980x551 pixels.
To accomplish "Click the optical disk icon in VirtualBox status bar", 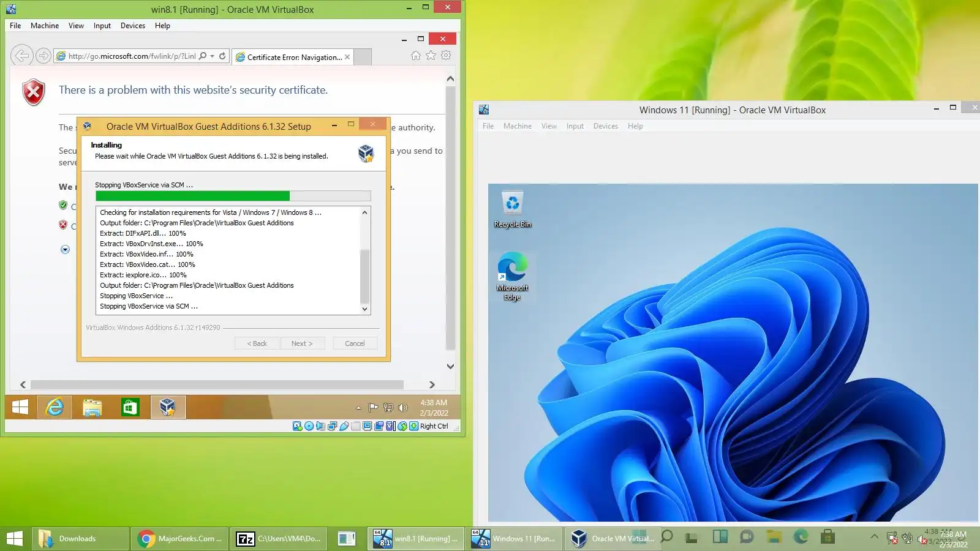I will (x=309, y=426).
